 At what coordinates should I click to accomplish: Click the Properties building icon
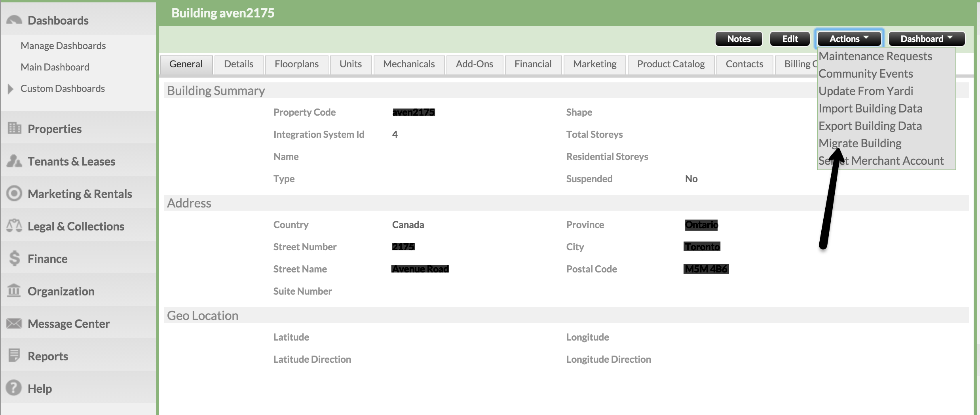(14, 128)
